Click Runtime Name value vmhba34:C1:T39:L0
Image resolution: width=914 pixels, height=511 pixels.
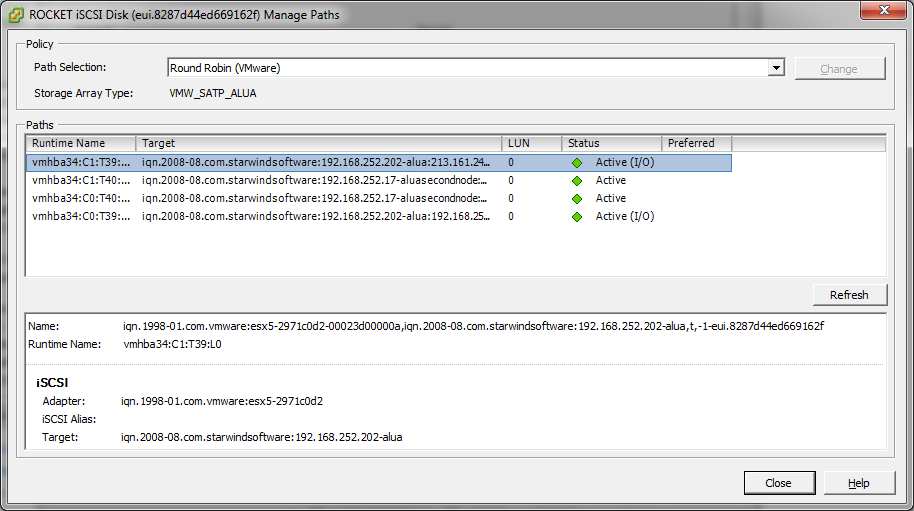point(173,344)
